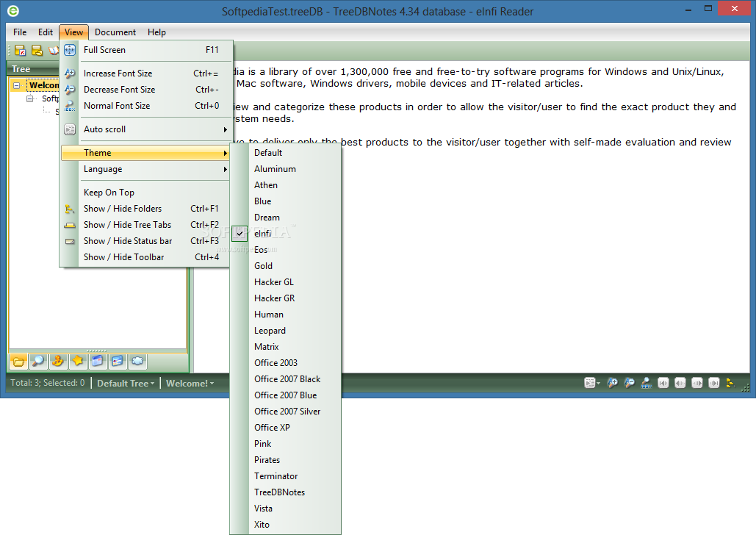The height and width of the screenshot is (535, 756).
Task: Click the Folders tab folder icon
Action: pos(18,362)
